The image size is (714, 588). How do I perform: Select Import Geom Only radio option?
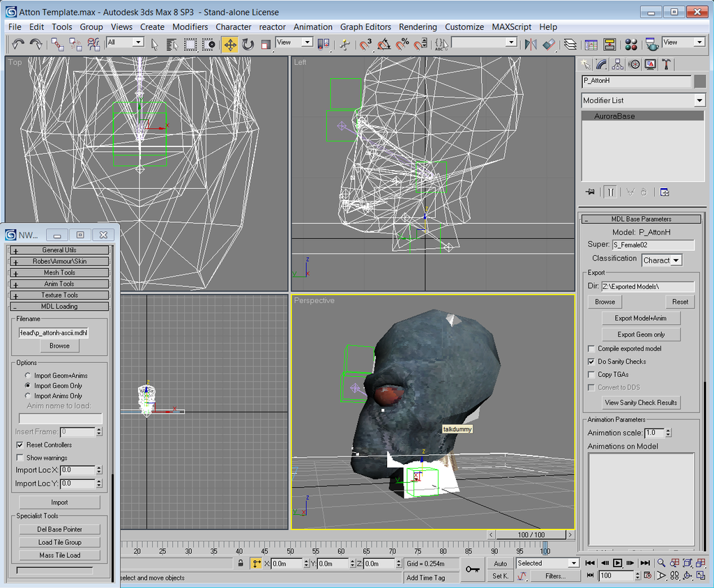coord(28,385)
